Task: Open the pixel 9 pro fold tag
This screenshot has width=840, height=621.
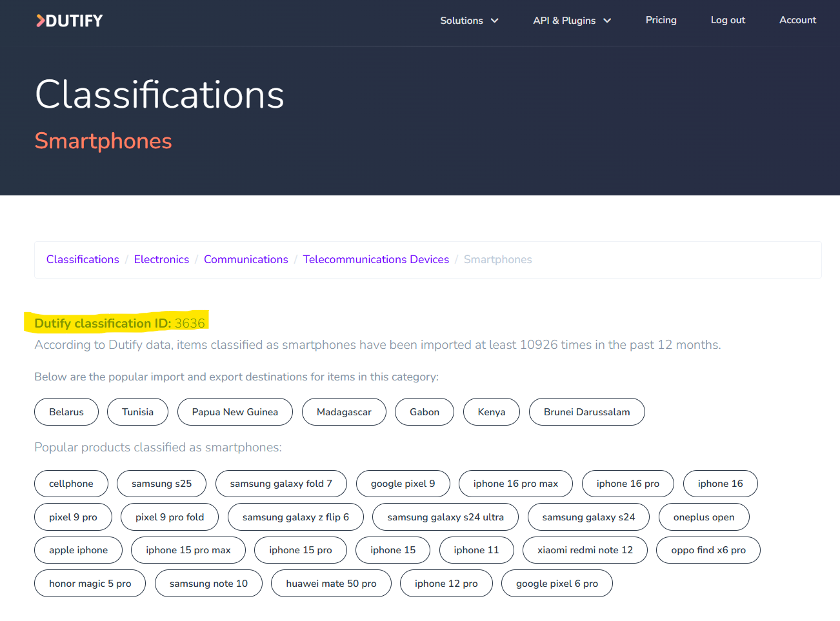Action: pos(170,517)
